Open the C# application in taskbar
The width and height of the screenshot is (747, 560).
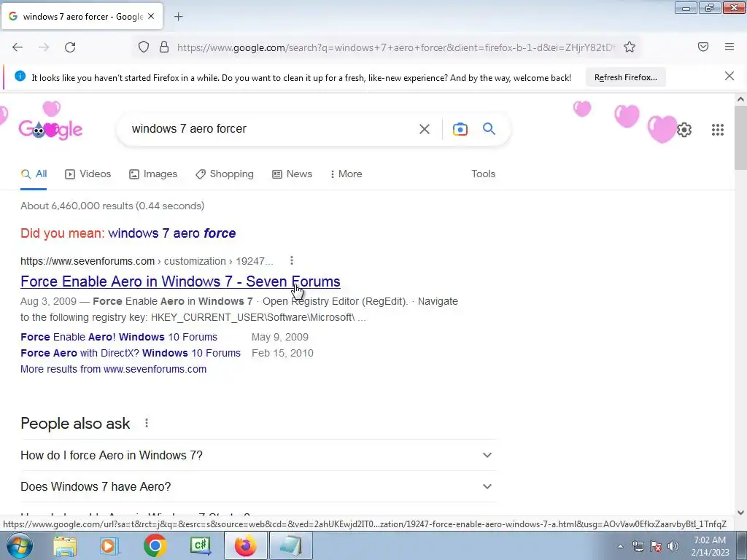point(200,545)
